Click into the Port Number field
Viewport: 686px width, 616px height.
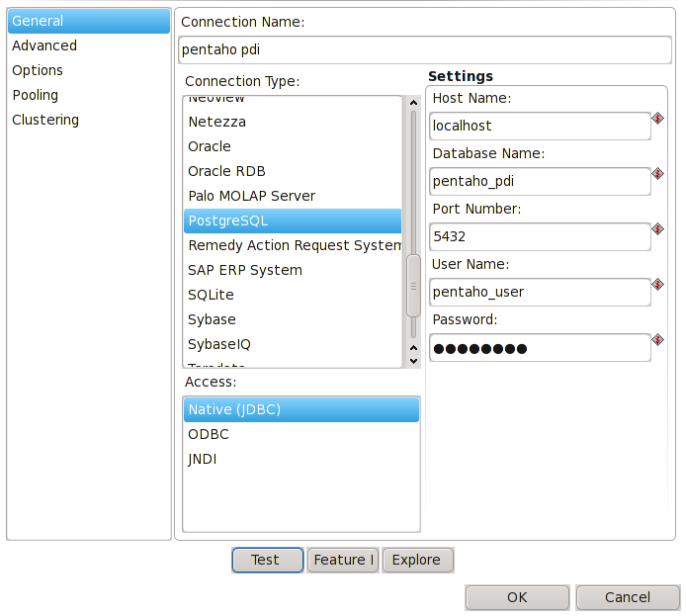(540, 236)
